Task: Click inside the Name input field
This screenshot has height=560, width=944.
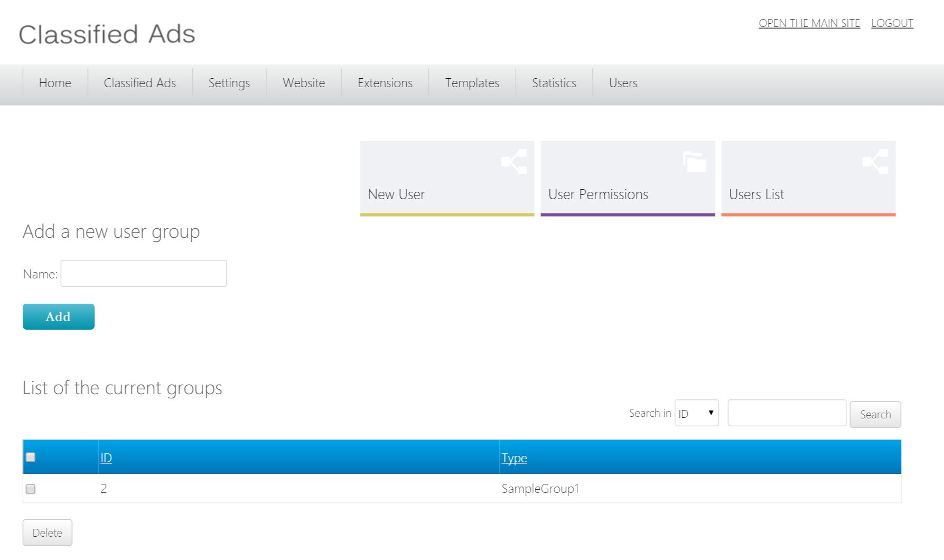Action: (143, 273)
